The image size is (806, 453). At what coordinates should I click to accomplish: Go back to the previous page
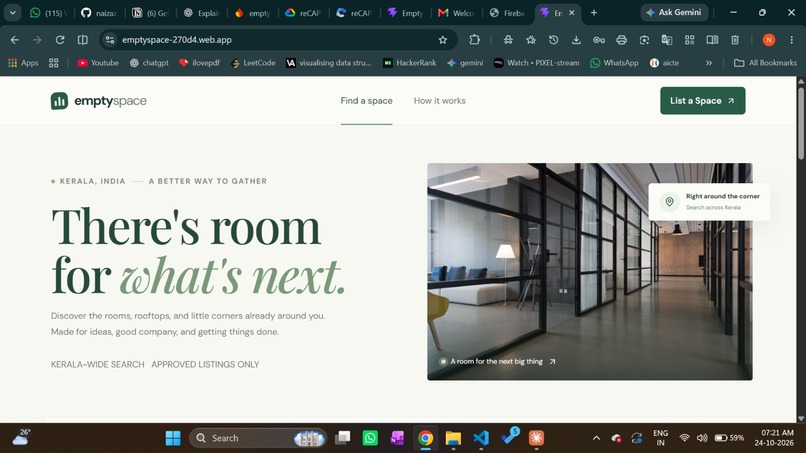click(x=14, y=40)
